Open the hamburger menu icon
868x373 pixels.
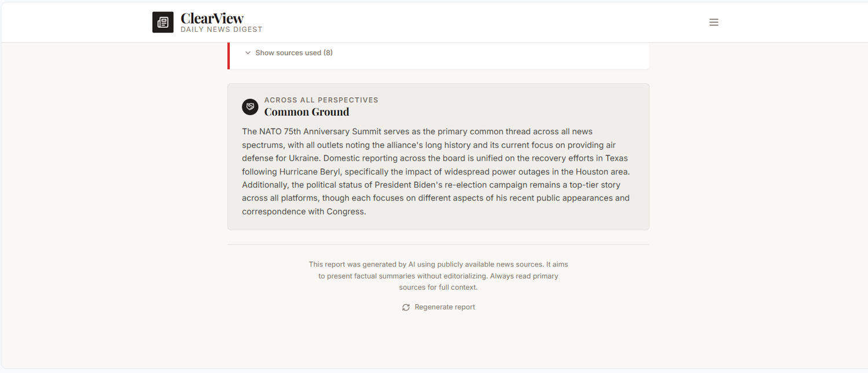[713, 22]
